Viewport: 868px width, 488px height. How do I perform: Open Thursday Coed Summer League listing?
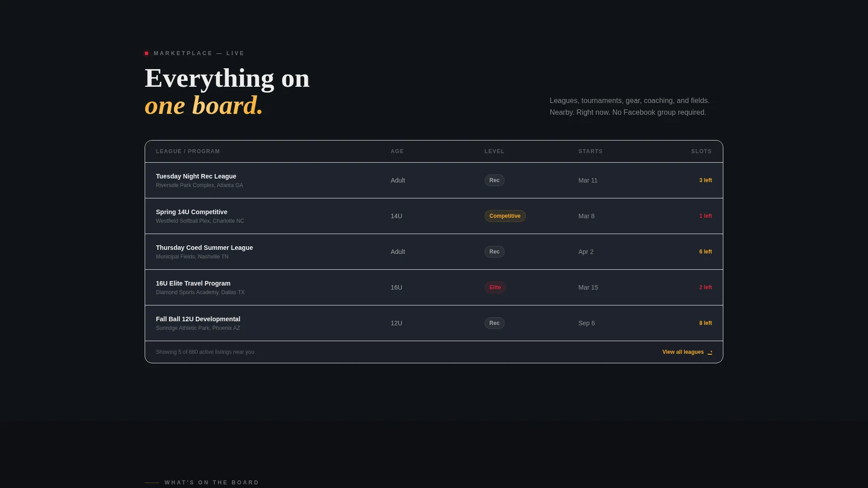click(x=434, y=252)
